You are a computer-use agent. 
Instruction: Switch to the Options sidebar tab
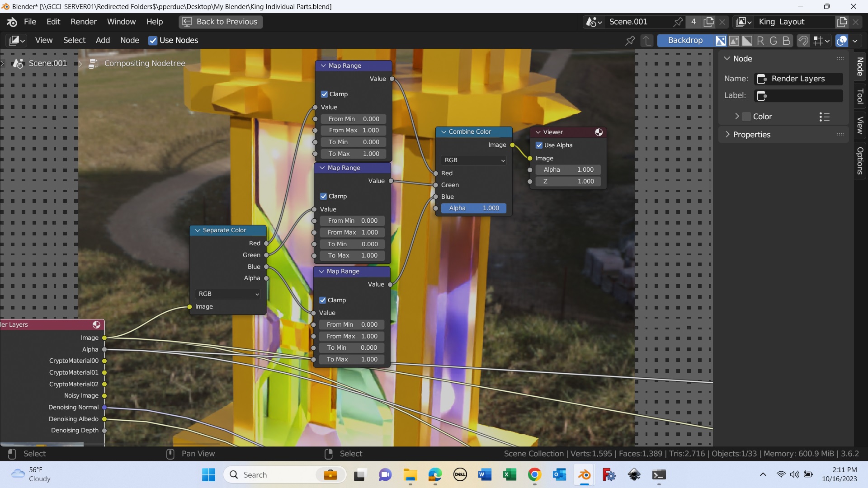[x=860, y=160]
